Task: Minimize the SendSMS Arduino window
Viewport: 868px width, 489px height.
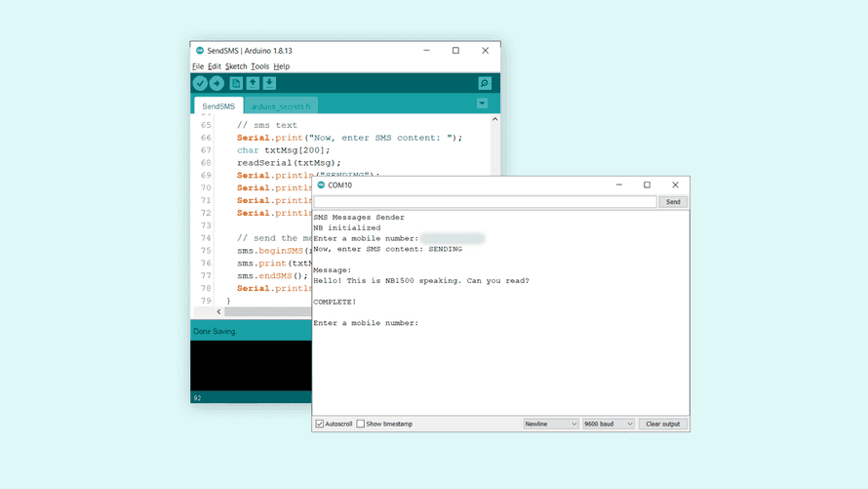Action: [x=426, y=51]
